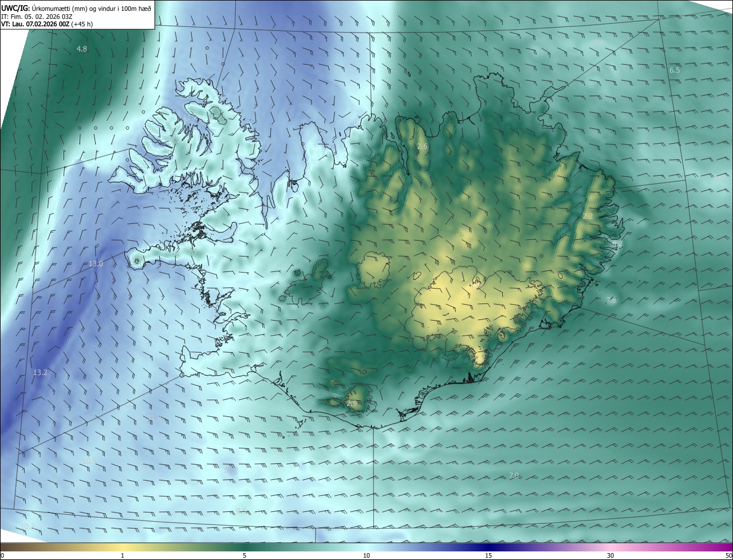Image resolution: width=733 pixels, height=560 pixels.
Task: Click the map value label '2.9'
Action: coord(352,404)
